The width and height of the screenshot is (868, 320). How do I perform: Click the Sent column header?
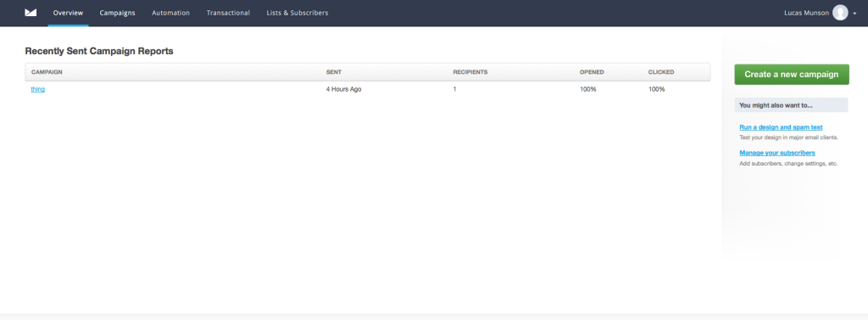[334, 72]
